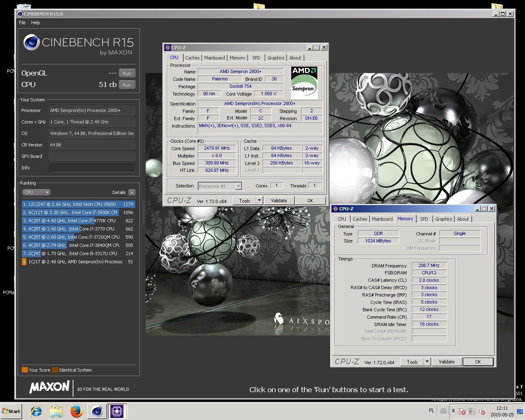Image resolution: width=525 pixels, height=420 pixels.
Task: Click the Show Desktop tray icon
Action: click(520, 411)
